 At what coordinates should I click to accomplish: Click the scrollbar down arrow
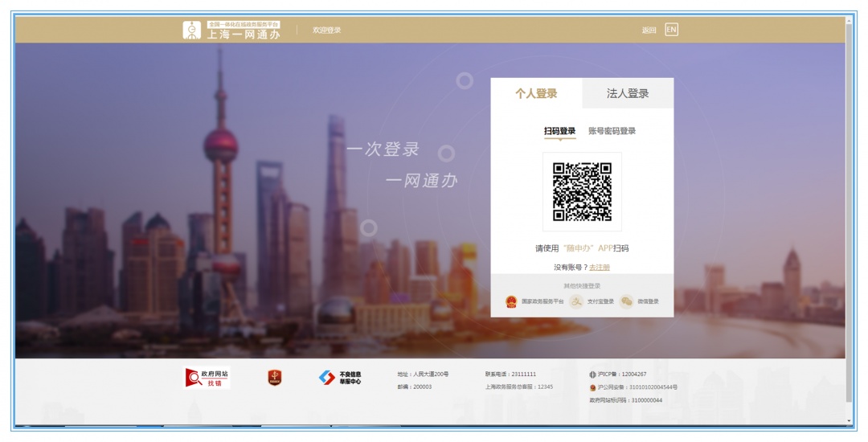coord(850,422)
